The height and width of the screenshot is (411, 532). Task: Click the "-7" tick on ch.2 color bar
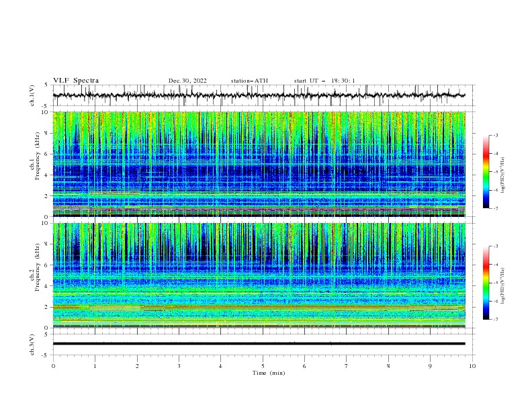point(495,320)
